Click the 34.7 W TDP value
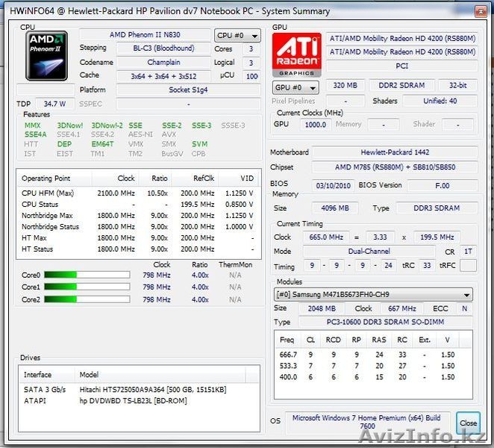Viewport: 494px width, 448px height. pos(54,104)
